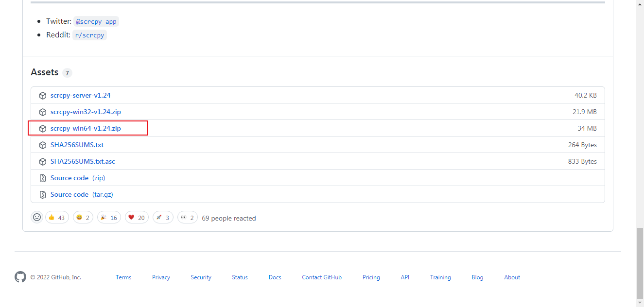Click the © 2022 GitHub, Inc. text
The height and width of the screenshot is (307, 644).
[x=55, y=277]
